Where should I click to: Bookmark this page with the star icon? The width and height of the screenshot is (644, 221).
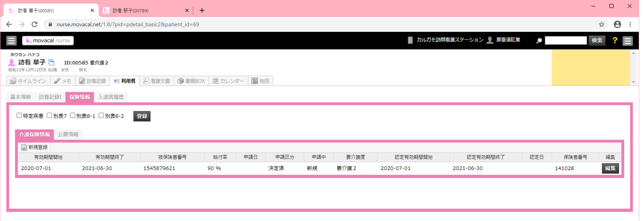tap(601, 24)
